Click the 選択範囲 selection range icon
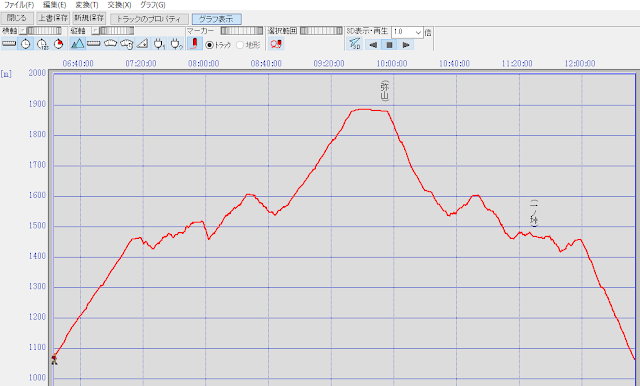640x386 pixels. point(276,44)
